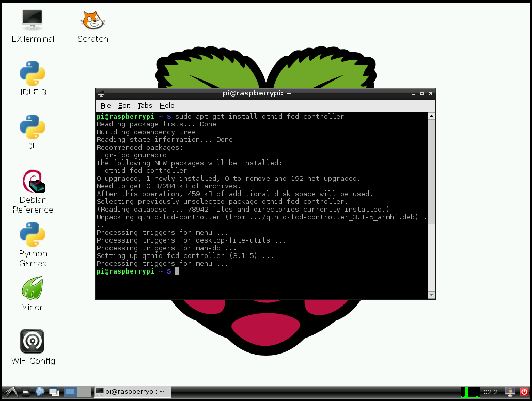The image size is (532, 401).
Task: Close the terminal window
Action: pos(431,93)
